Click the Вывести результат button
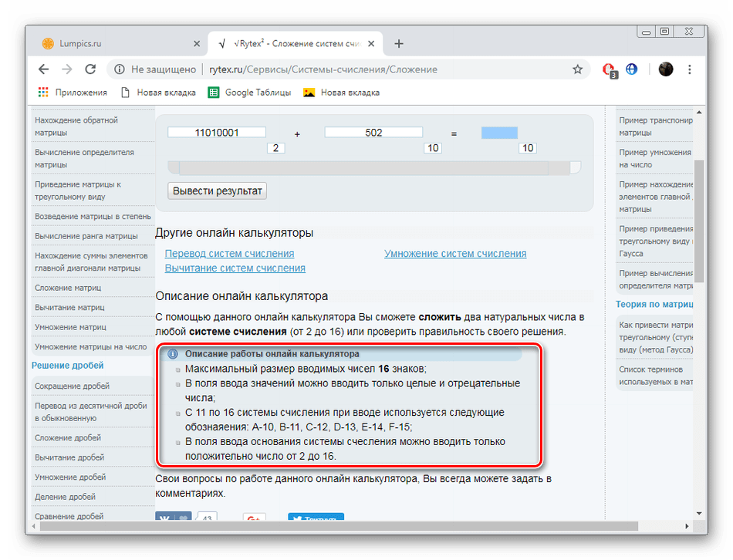Screen dimensions: 733x560 [x=218, y=191]
